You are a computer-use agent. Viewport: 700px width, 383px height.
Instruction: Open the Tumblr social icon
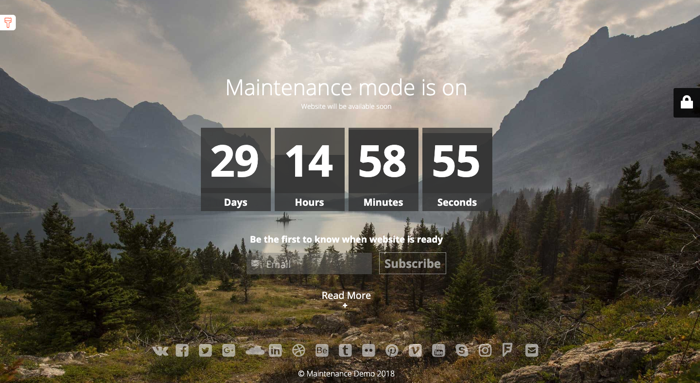click(345, 350)
